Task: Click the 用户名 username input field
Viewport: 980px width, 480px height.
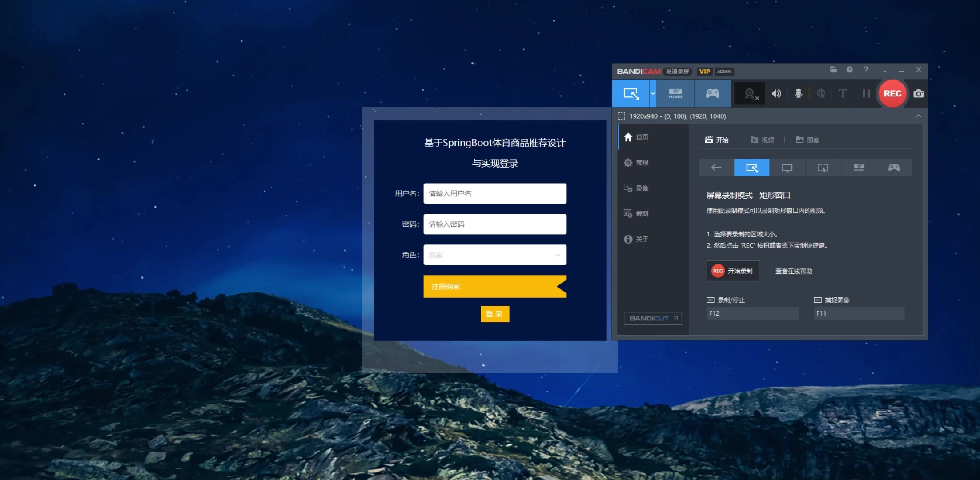Action: [494, 194]
